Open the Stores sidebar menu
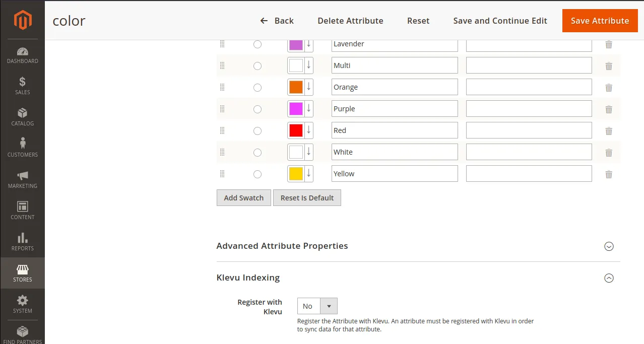 pyautogui.click(x=23, y=273)
